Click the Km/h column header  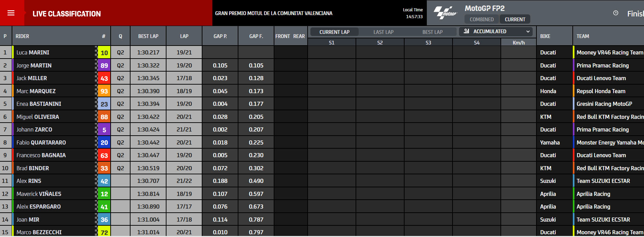click(519, 42)
